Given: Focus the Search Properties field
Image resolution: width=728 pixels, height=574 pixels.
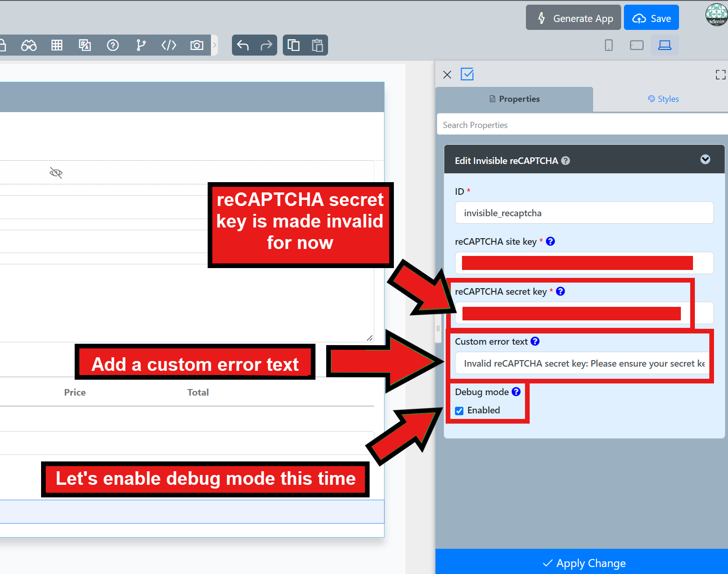Looking at the screenshot, I should [582, 125].
